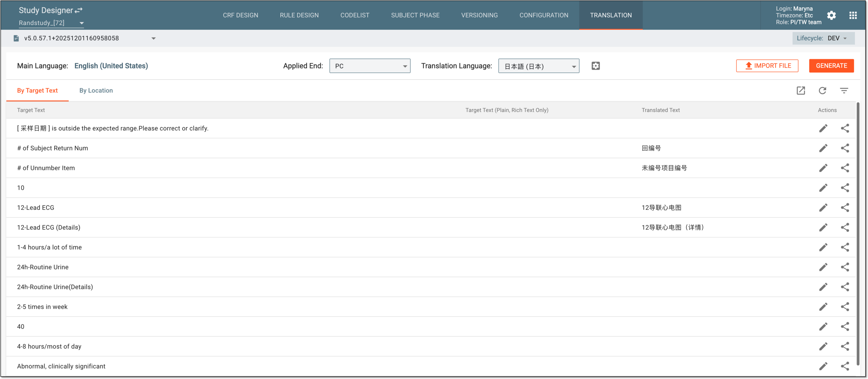Edit translation for '24h-Routine Urine(Details)'
868x379 pixels.
click(823, 287)
